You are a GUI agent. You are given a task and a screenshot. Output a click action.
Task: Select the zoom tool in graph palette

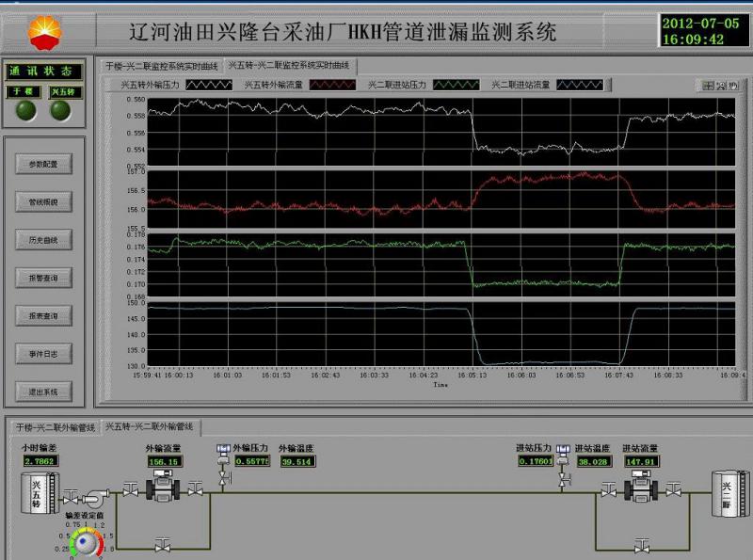721,86
